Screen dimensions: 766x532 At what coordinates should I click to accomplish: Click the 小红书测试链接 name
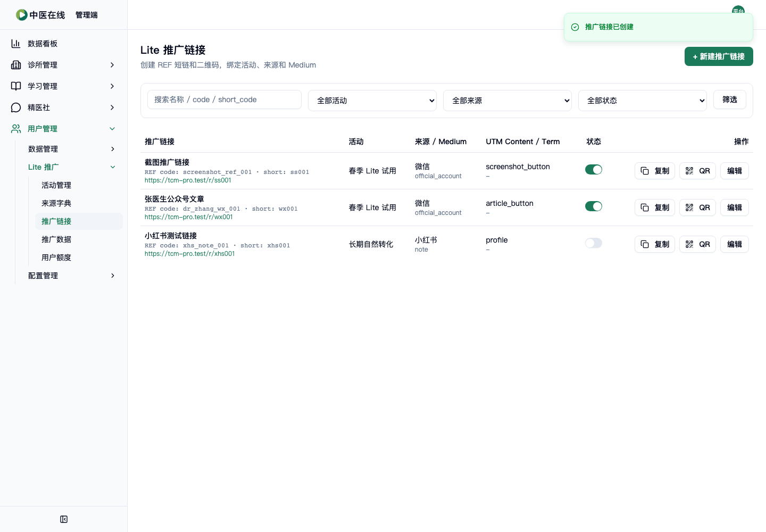point(171,236)
